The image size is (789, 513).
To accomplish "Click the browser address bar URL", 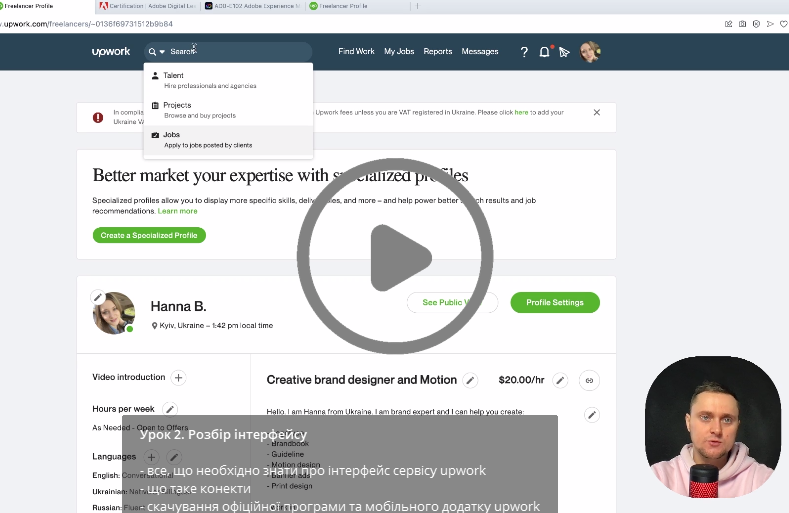I will (x=87, y=24).
